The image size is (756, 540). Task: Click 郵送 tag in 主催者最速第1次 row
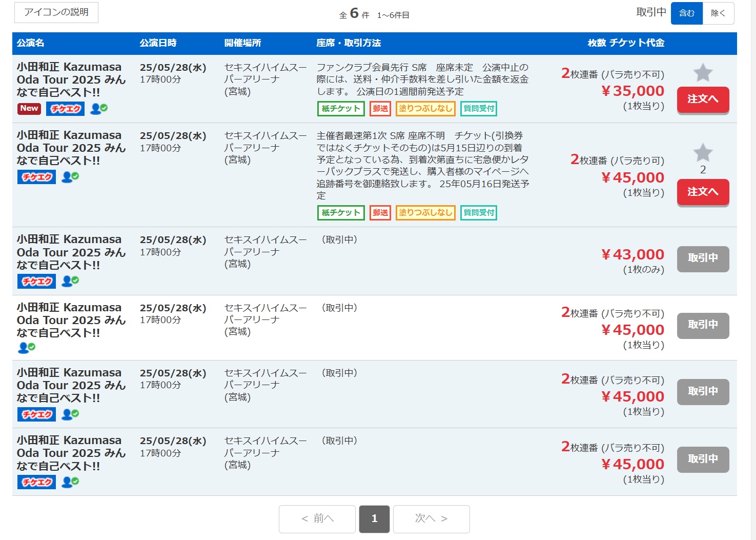[380, 212]
